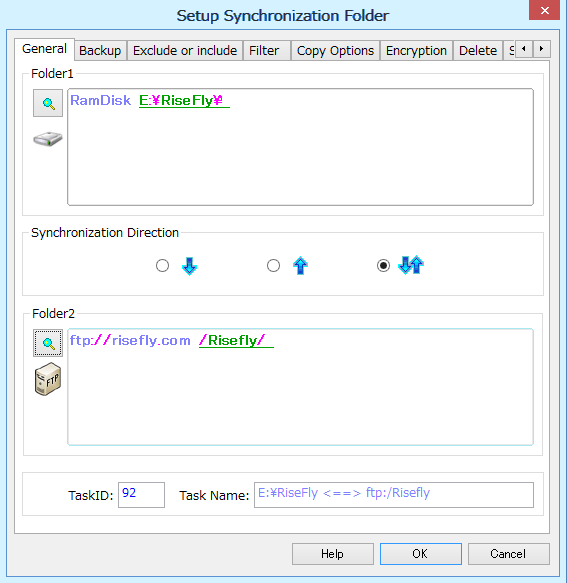Screen dimensions: 567x583
Task: Click the Folder2 browse magnifier icon
Action: [x=48, y=343]
